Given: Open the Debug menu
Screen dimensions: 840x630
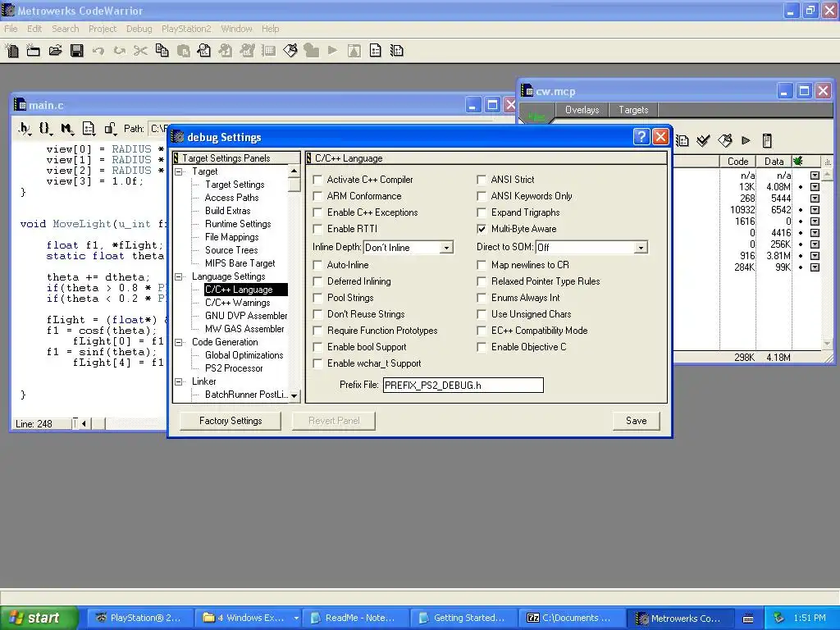Looking at the screenshot, I should point(139,29).
